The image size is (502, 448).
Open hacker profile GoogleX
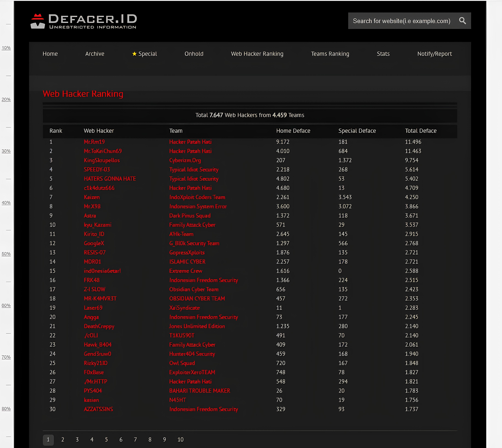94,243
